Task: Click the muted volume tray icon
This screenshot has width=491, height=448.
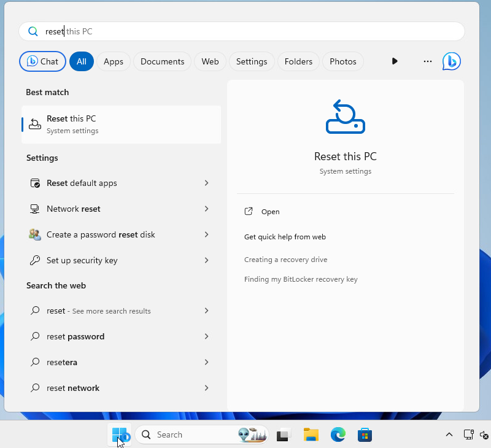Action: coord(484,435)
